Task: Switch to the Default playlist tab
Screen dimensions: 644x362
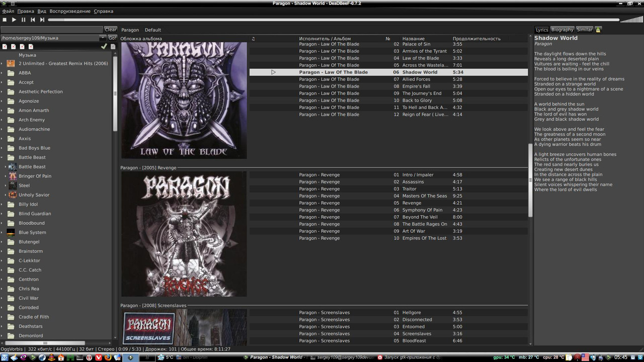Action: (x=153, y=30)
